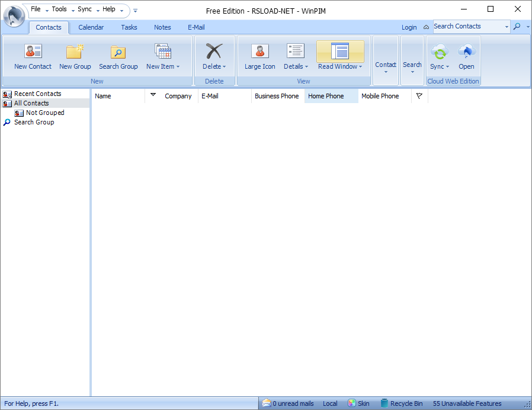Expand the Read Window dropdown arrow

360,67
